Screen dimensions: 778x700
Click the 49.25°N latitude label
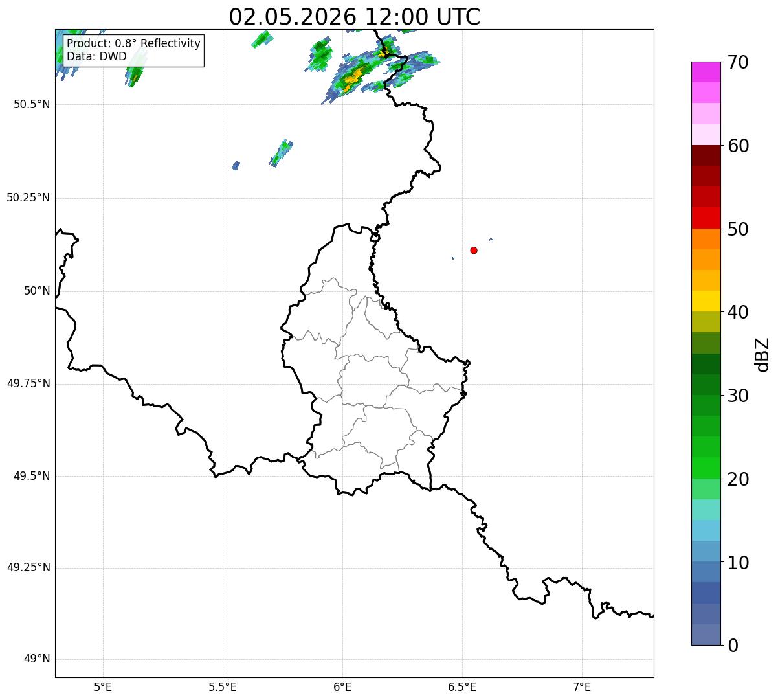point(28,568)
